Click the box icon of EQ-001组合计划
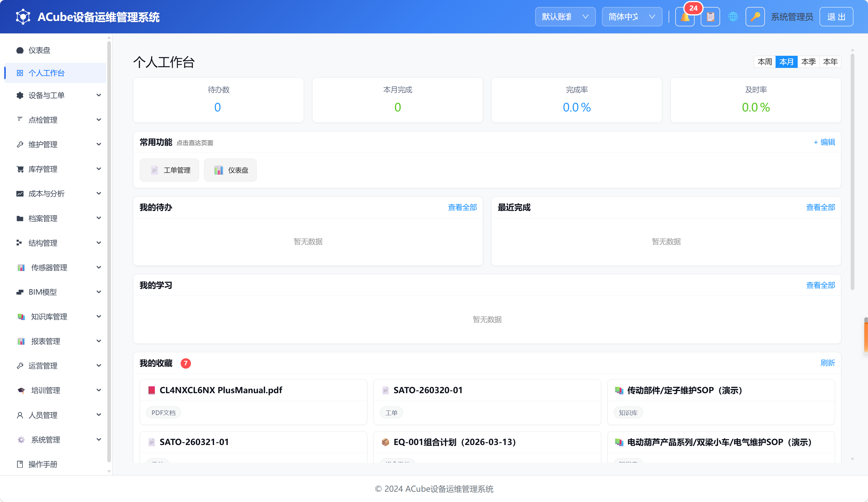Image resolution: width=868 pixels, height=502 pixels. click(x=386, y=442)
